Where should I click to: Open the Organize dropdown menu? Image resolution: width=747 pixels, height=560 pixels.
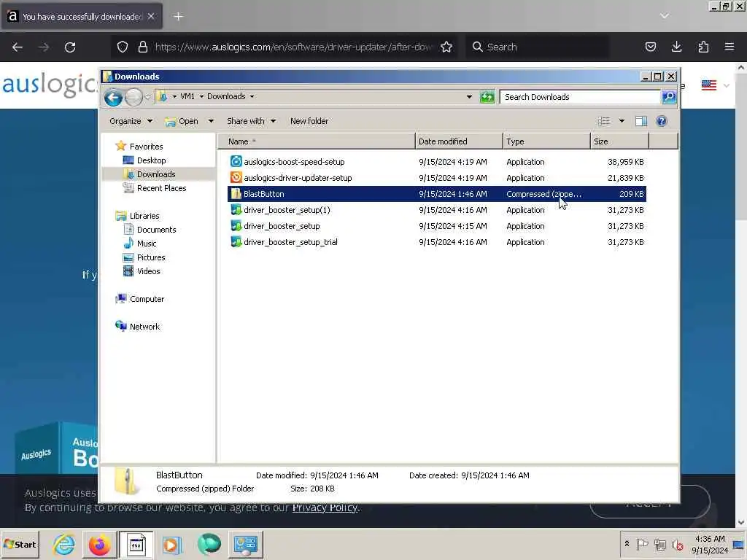(131, 121)
